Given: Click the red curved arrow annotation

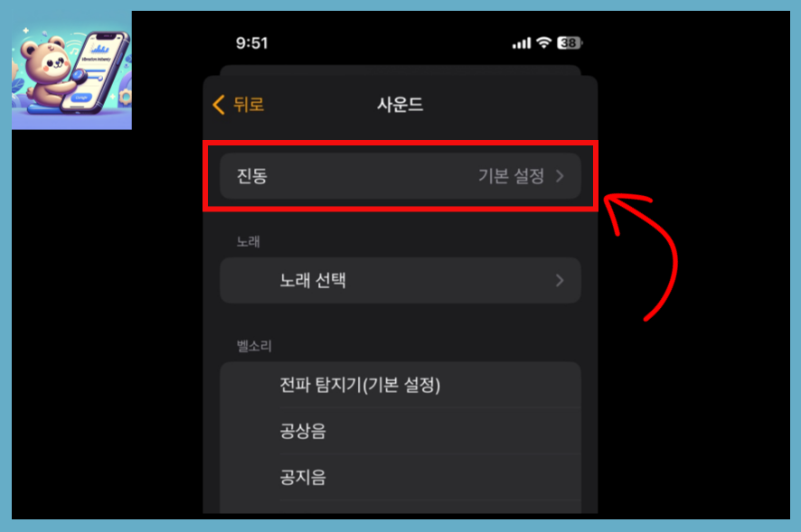Looking at the screenshot, I should coord(642,257).
